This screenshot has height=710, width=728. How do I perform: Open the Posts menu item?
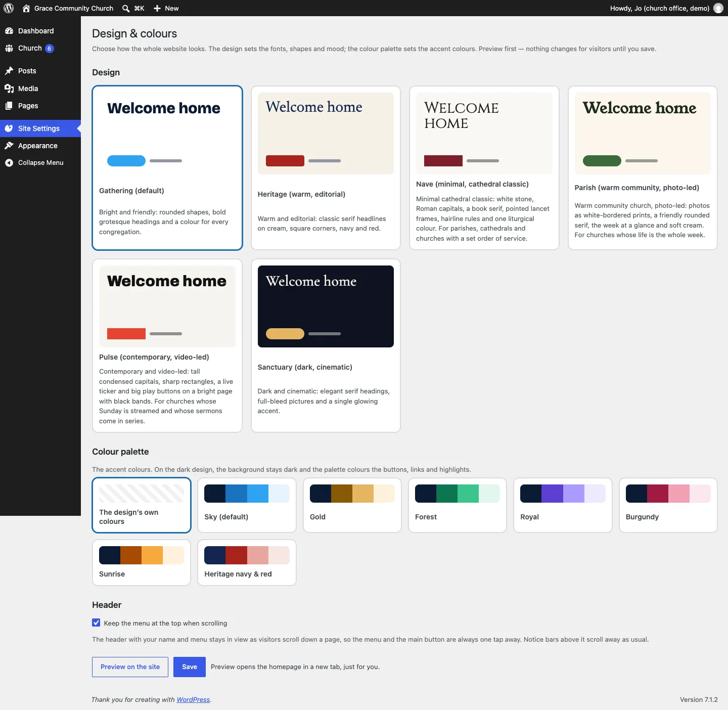[x=40, y=71]
